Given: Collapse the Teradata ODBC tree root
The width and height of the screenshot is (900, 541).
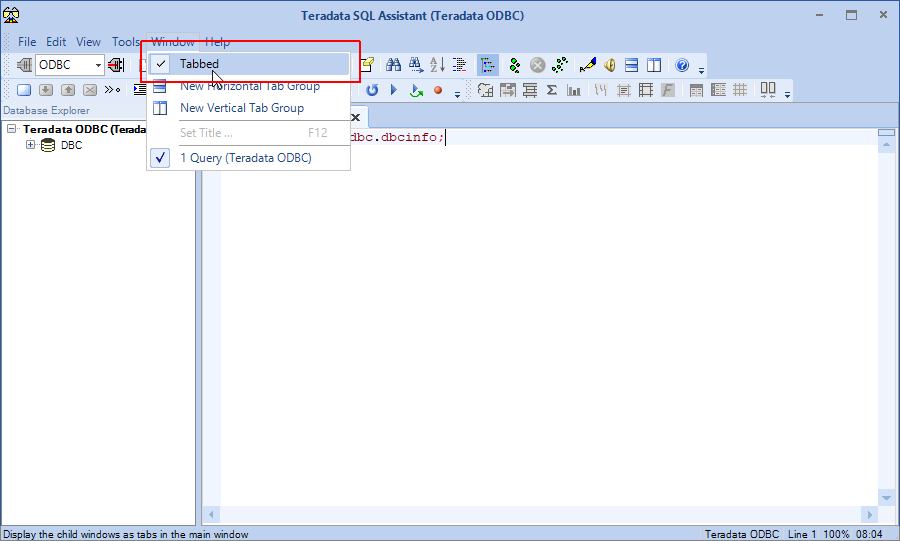Looking at the screenshot, I should pos(11,129).
